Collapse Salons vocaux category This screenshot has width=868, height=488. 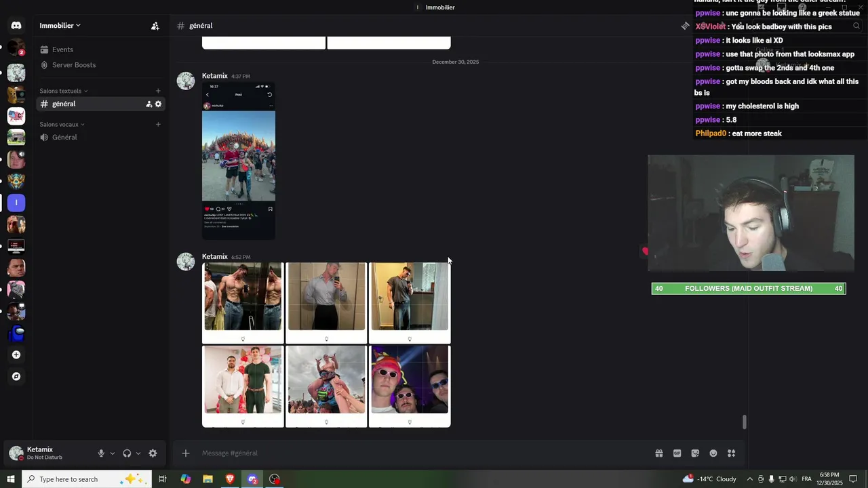(61, 125)
